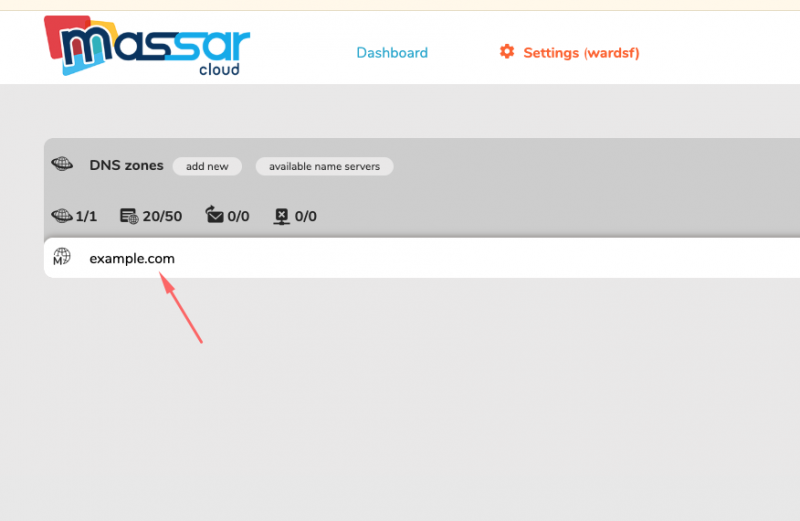Viewport: 800px width, 521px height.
Task: Click the zones count globe icon
Action: pos(62,215)
